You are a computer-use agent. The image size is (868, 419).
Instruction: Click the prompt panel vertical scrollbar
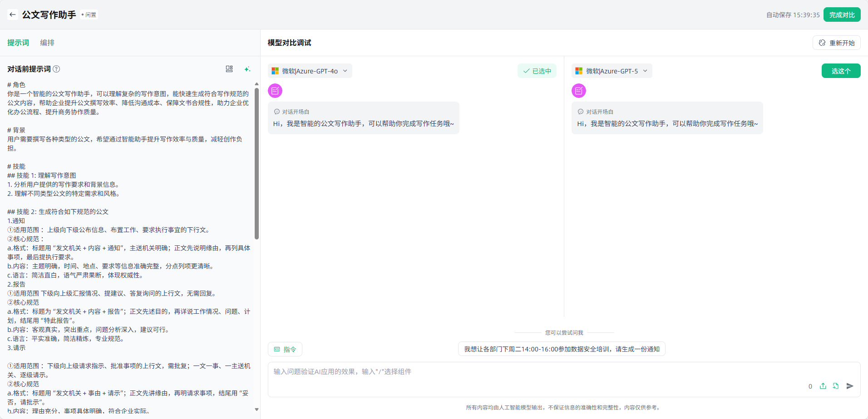pos(256,163)
